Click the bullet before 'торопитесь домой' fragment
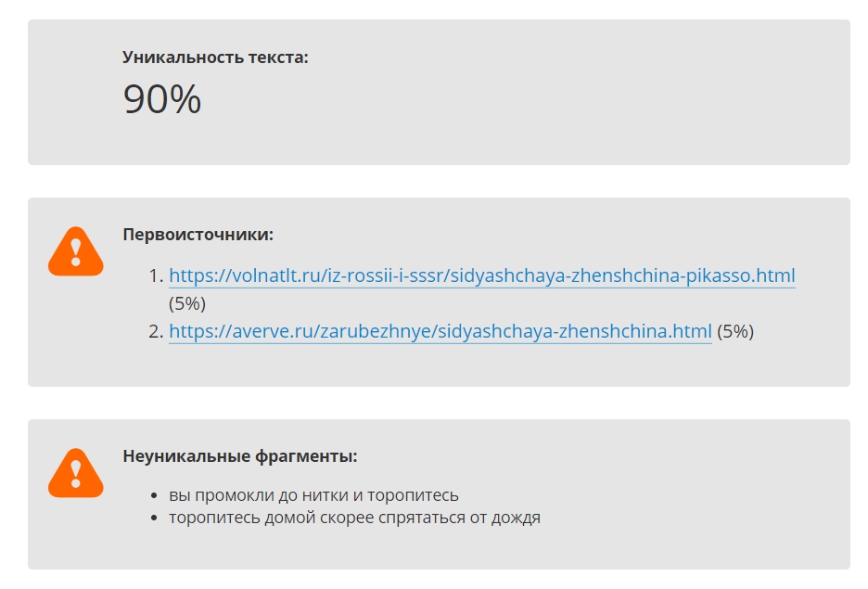868x589 pixels. point(155,519)
